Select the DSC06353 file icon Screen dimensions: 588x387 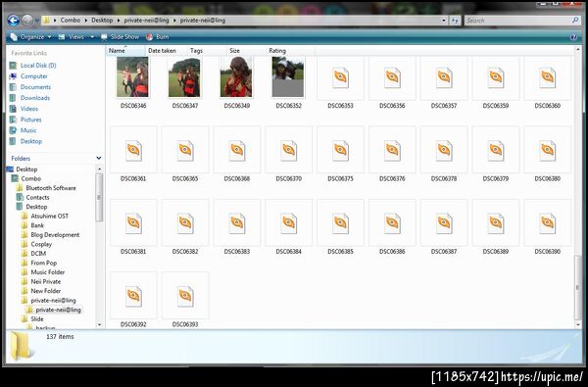tap(340, 78)
